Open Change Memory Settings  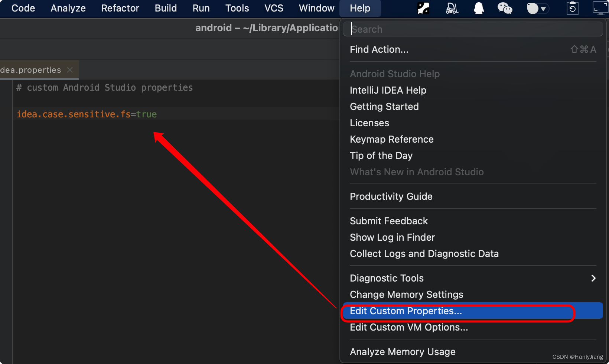click(406, 295)
